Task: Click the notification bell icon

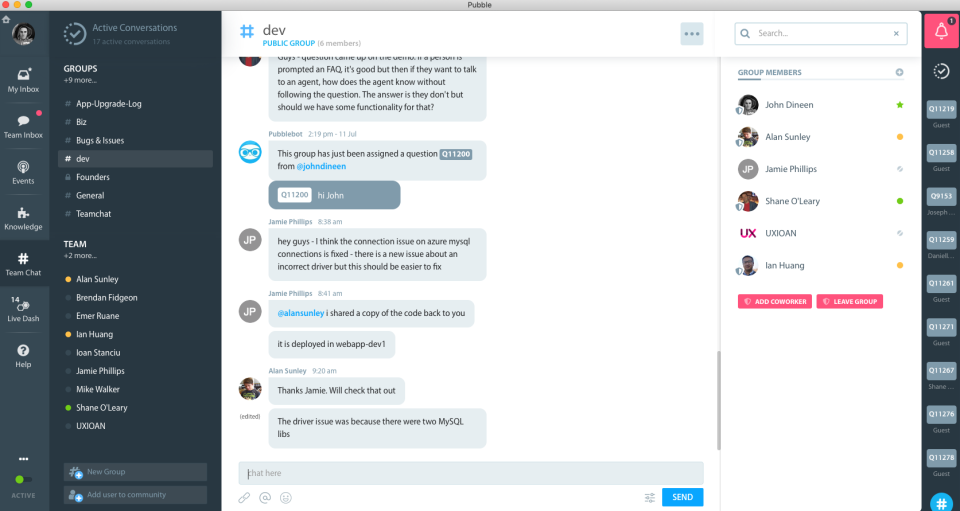Action: [941, 31]
